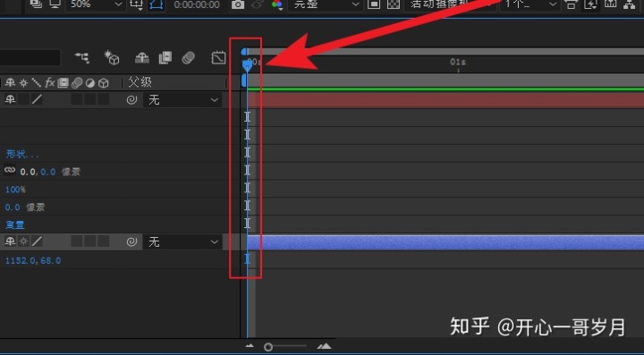Image resolution: width=644 pixels, height=355 pixels.
Task: Toggle quality switch on the red layer
Action: pyautogui.click(x=37, y=99)
